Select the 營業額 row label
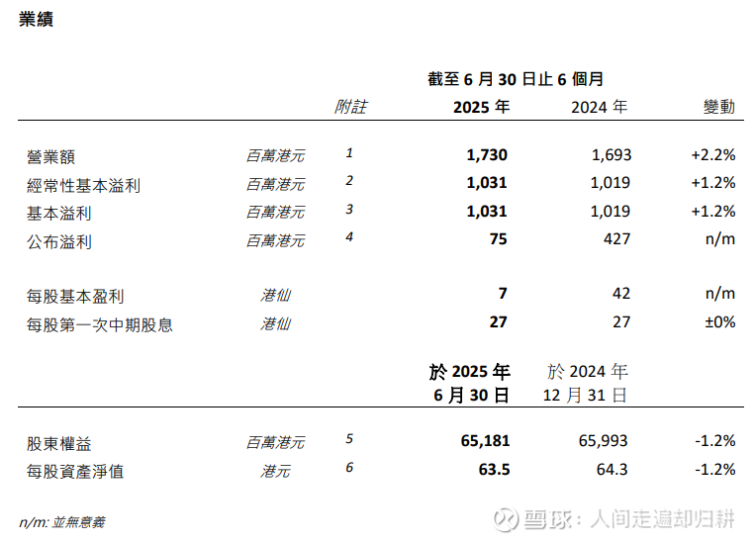The image size is (756, 542). 50,157
